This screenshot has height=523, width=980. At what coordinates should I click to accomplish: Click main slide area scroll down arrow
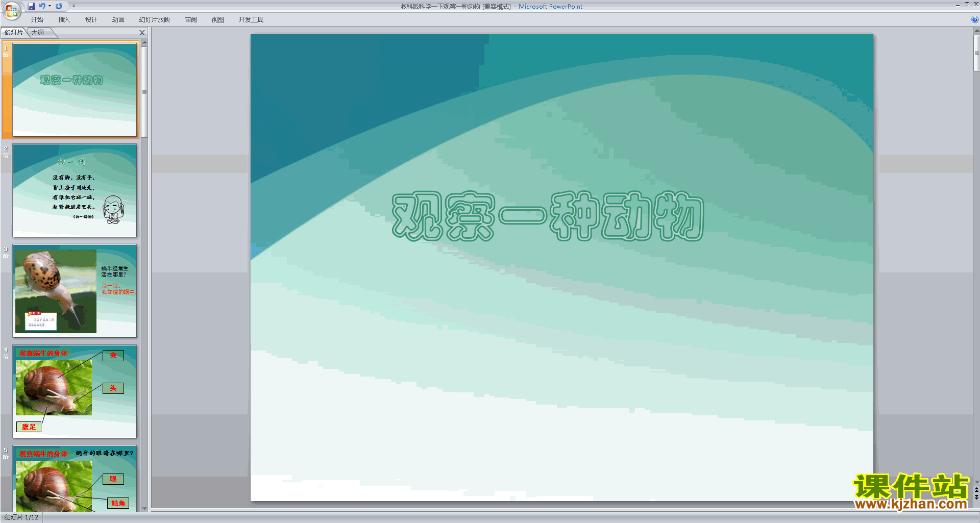coord(976,482)
